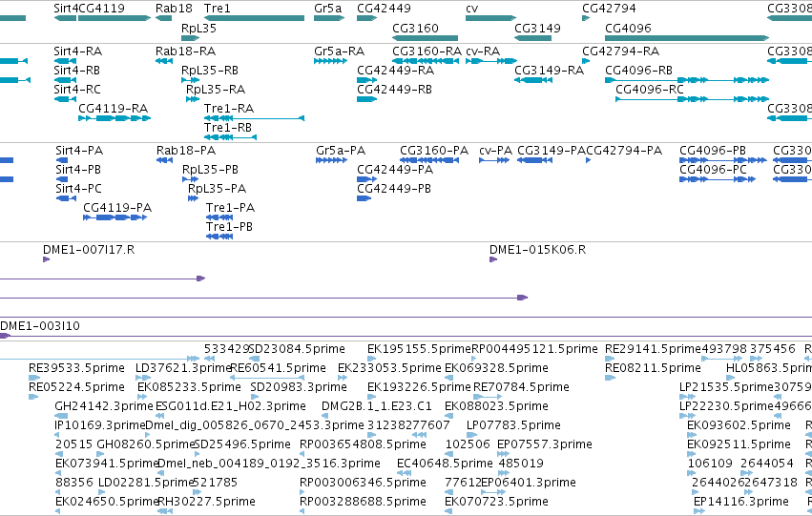Select the RpL35-RB transcript label

click(x=210, y=71)
